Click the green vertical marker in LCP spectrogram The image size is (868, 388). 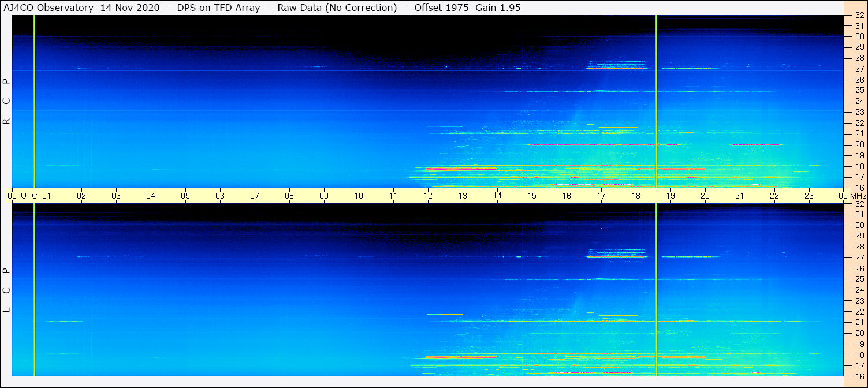pos(657,290)
